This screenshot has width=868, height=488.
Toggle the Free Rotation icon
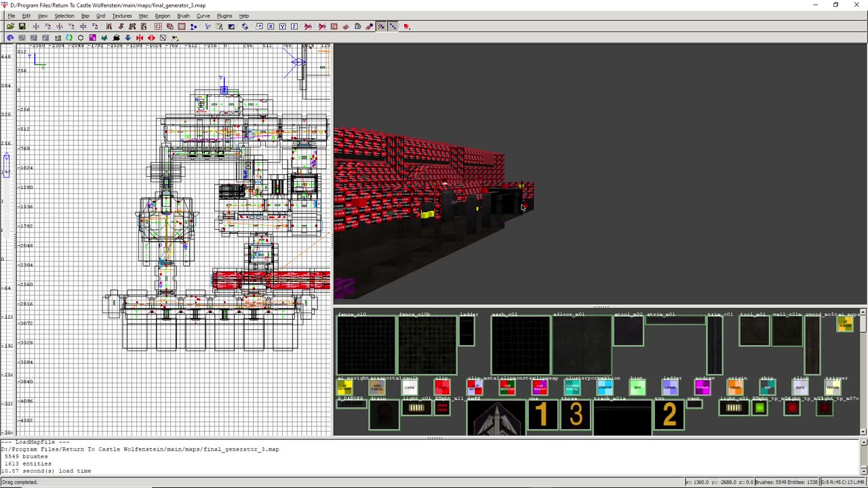tap(245, 26)
